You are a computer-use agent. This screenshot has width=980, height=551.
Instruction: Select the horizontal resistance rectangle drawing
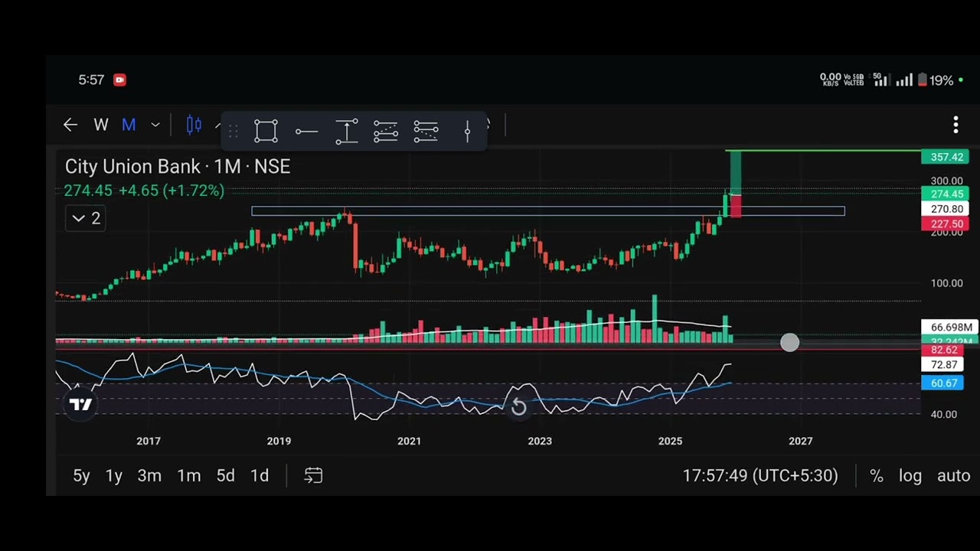[548, 210]
